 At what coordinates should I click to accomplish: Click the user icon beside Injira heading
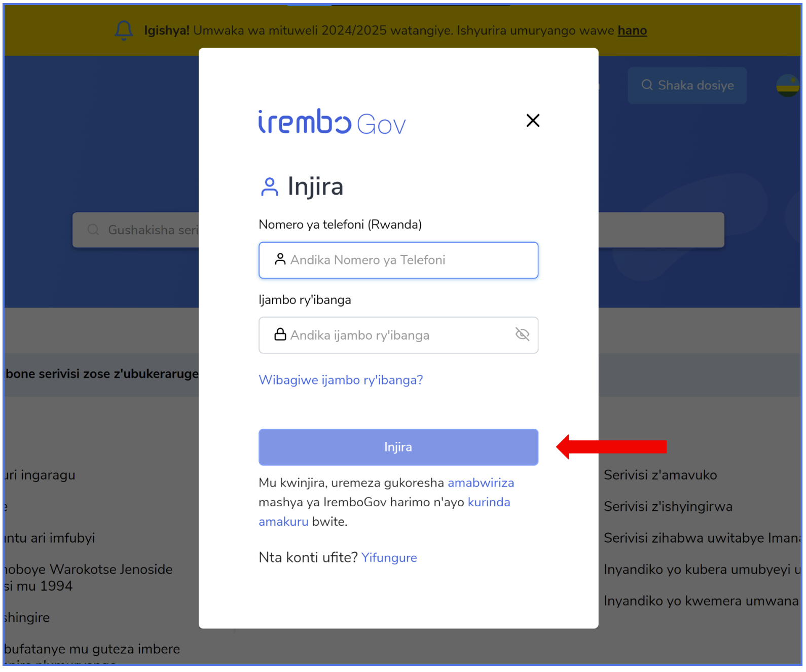pyautogui.click(x=270, y=186)
